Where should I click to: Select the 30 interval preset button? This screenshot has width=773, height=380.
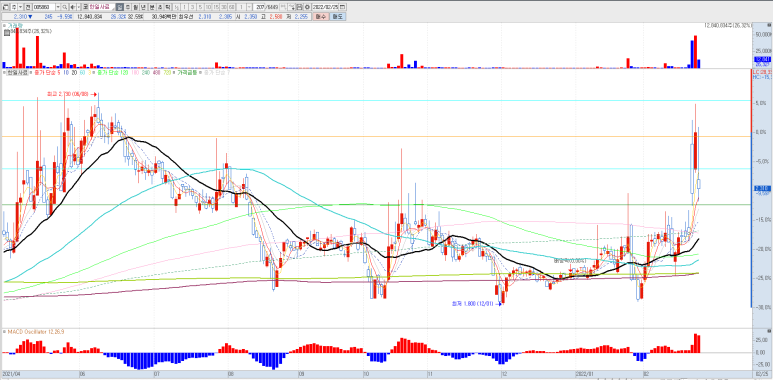click(224, 7)
